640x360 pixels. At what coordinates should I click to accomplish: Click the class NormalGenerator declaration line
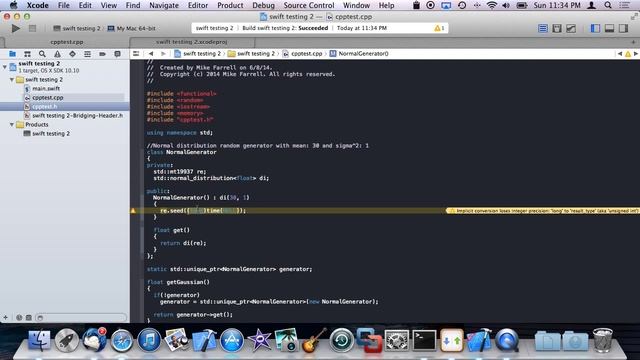182,152
